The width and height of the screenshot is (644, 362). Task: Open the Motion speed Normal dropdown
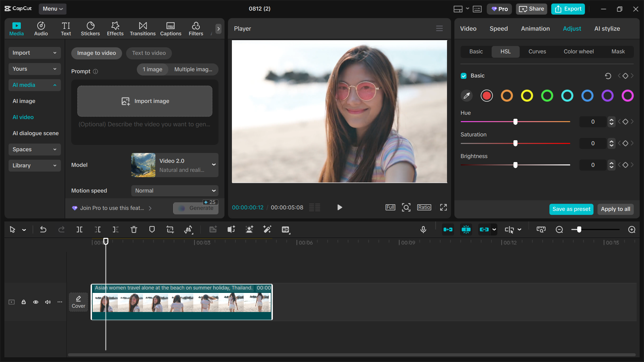(x=175, y=191)
